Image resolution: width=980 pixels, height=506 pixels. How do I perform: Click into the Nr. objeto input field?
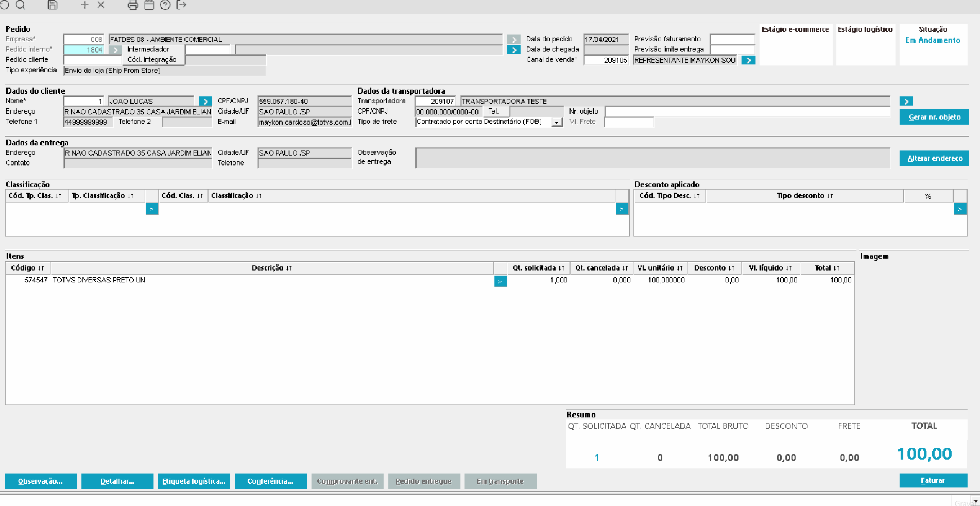point(747,112)
